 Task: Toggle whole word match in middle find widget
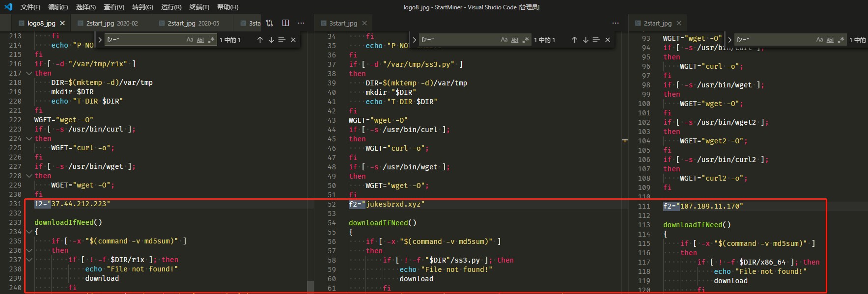(515, 40)
